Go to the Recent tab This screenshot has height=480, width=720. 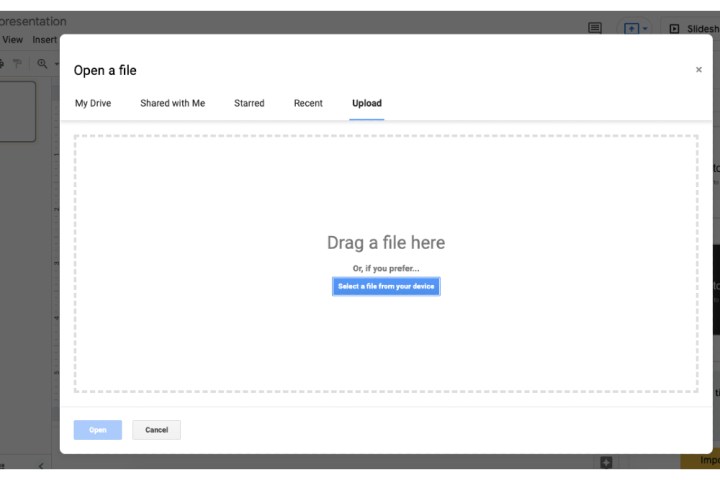click(x=308, y=103)
